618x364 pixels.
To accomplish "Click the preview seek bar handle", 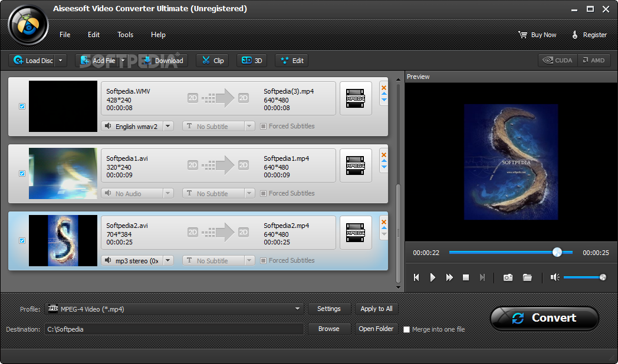I will coord(557,252).
